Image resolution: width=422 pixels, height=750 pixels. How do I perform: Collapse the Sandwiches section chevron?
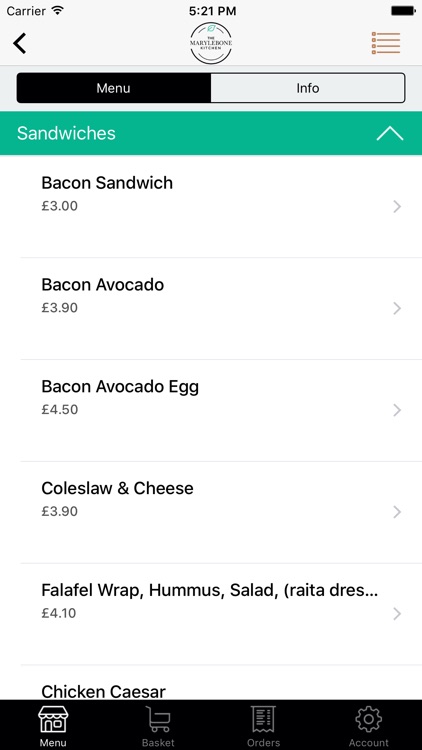coord(390,133)
